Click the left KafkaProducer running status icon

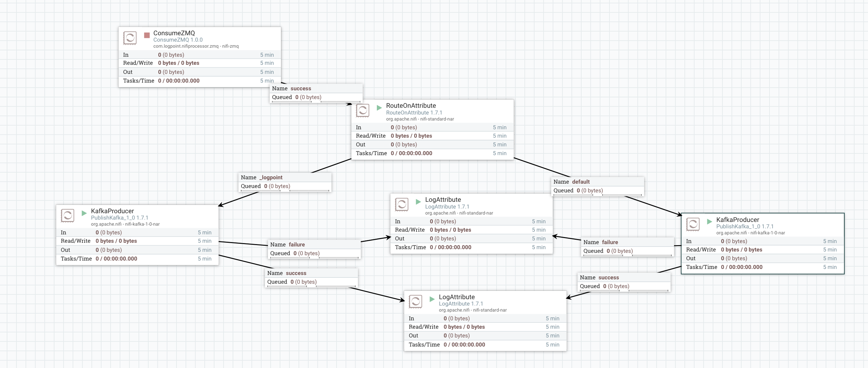pos(84,213)
